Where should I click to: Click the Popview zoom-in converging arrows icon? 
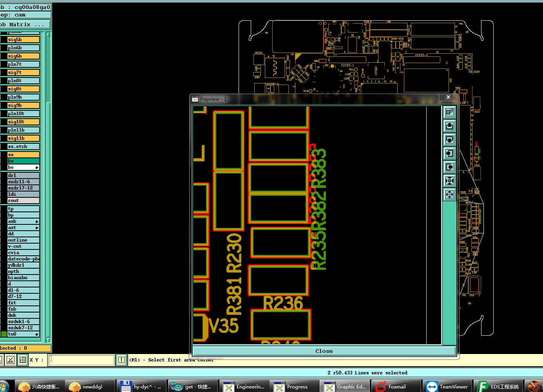point(449,181)
